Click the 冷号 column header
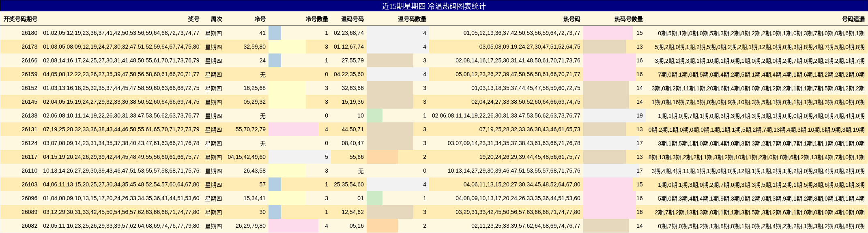The height and width of the screenshot is (233, 868). (260, 19)
